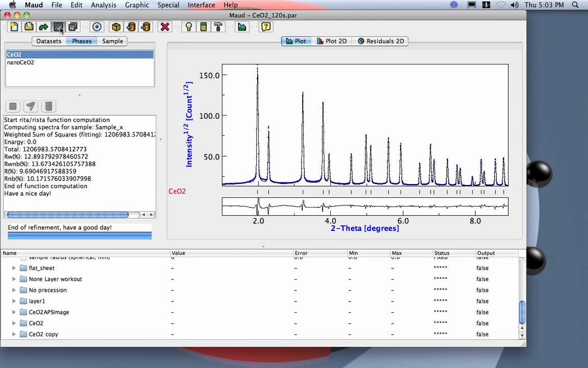Select CeO2 in the phases list

point(80,55)
